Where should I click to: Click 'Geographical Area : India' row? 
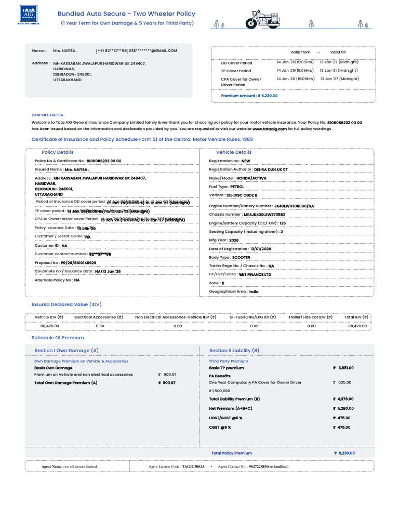tap(234, 291)
